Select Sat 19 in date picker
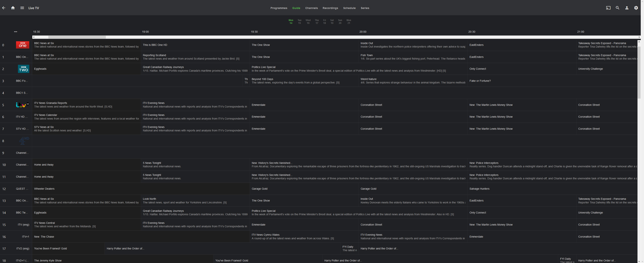 [332, 22]
